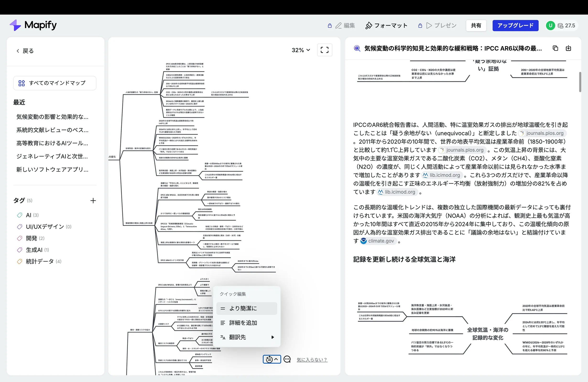
Task: Open the フォーマット settings
Action: (x=387, y=25)
